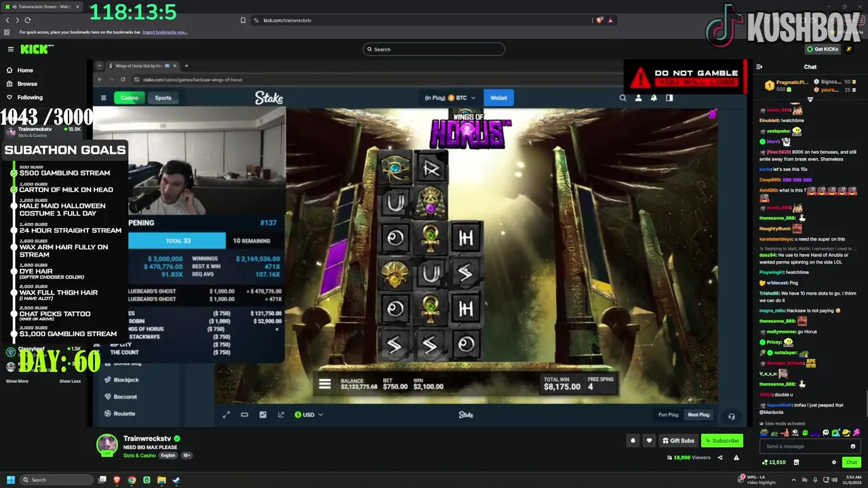Click the green Subscribe button

click(x=722, y=441)
